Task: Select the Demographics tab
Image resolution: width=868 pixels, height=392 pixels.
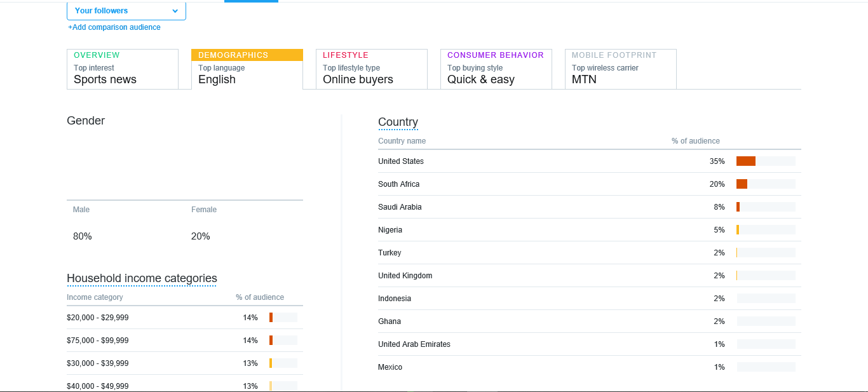Action: pos(247,69)
